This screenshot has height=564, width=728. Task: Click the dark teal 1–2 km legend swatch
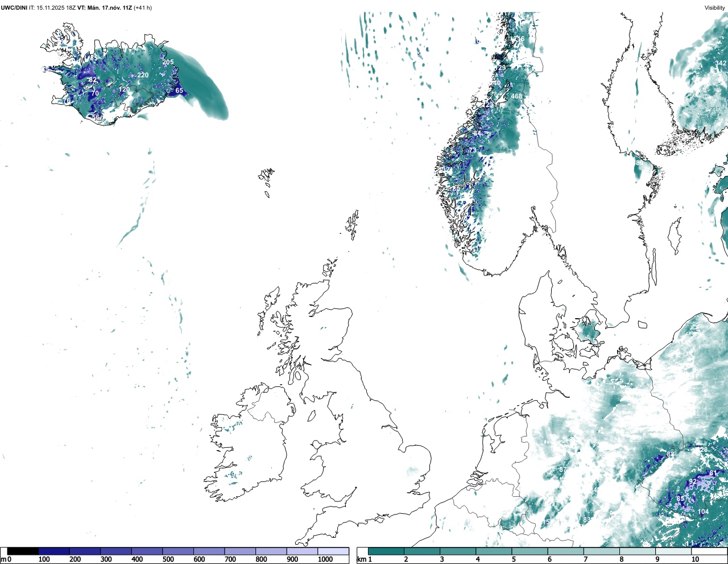pyautogui.click(x=386, y=551)
